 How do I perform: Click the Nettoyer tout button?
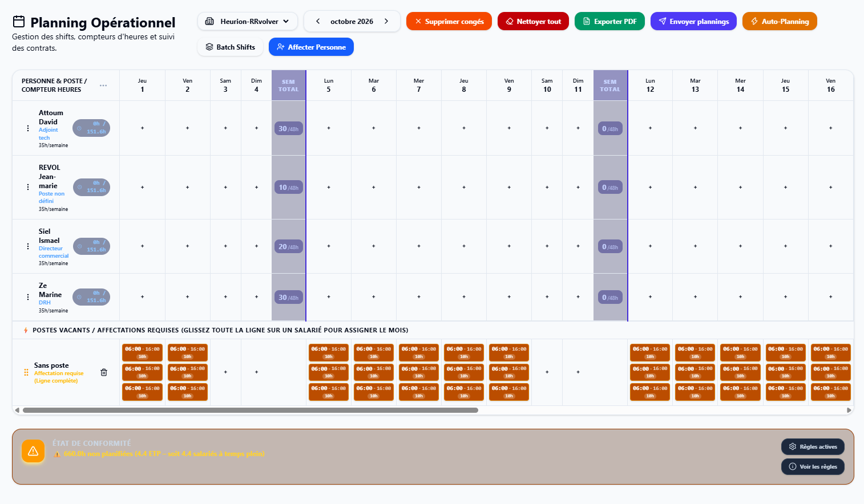pos(533,22)
